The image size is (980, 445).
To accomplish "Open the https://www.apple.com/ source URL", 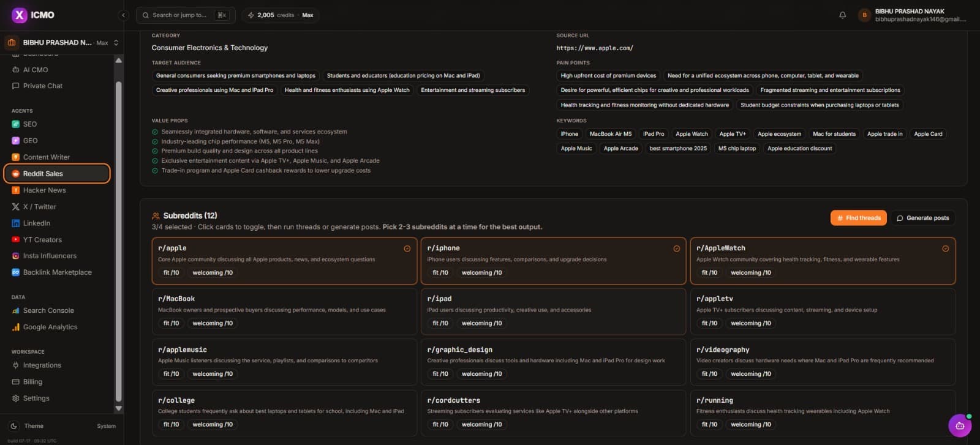I will pyautogui.click(x=595, y=48).
